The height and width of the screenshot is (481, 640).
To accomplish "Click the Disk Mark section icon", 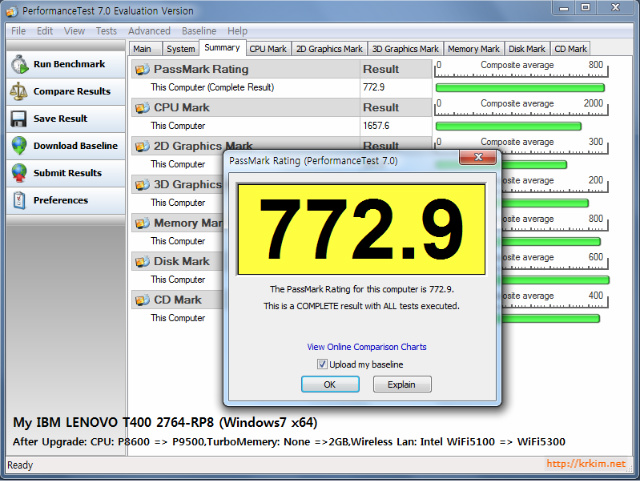I will pos(142,261).
